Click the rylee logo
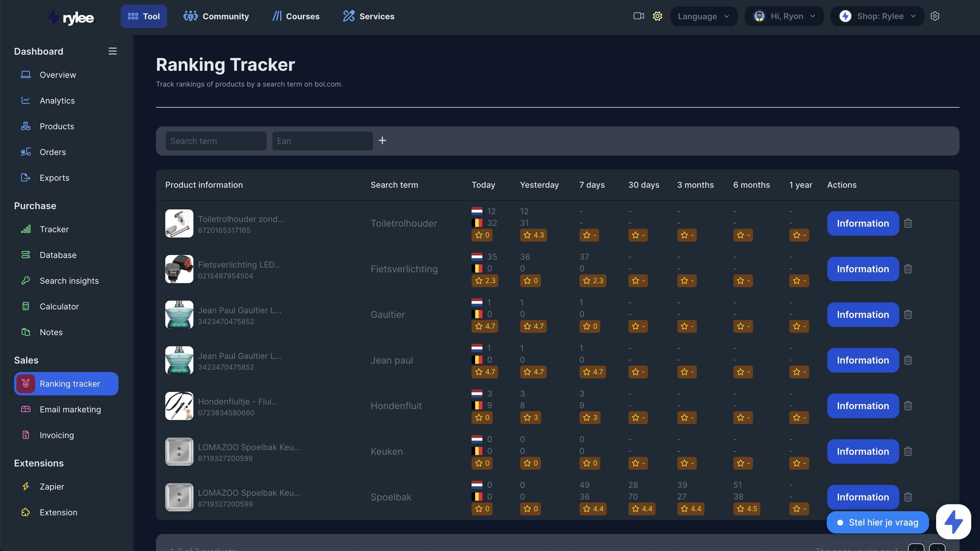 71,17
